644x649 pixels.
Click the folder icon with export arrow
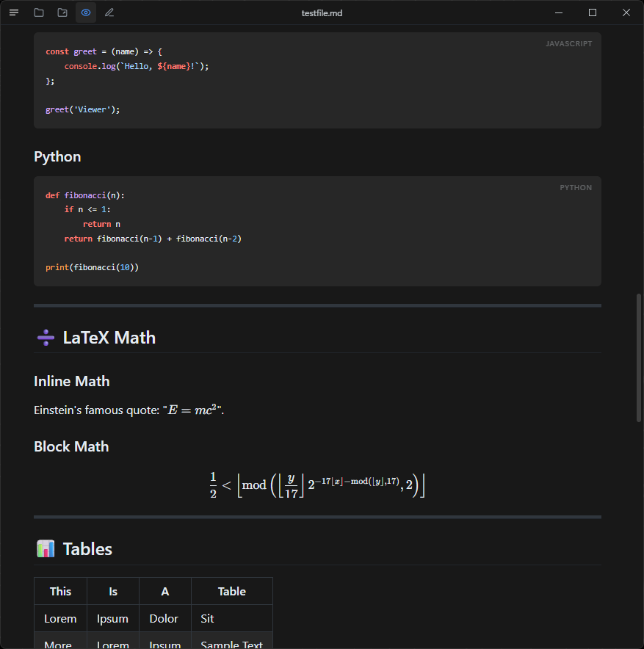[62, 12]
